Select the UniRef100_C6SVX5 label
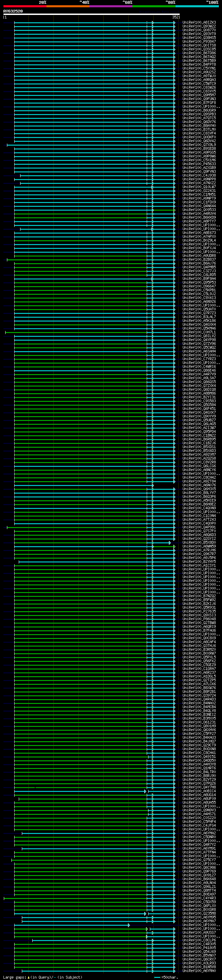Viewport: 222px width, 980px height. (199, 91)
